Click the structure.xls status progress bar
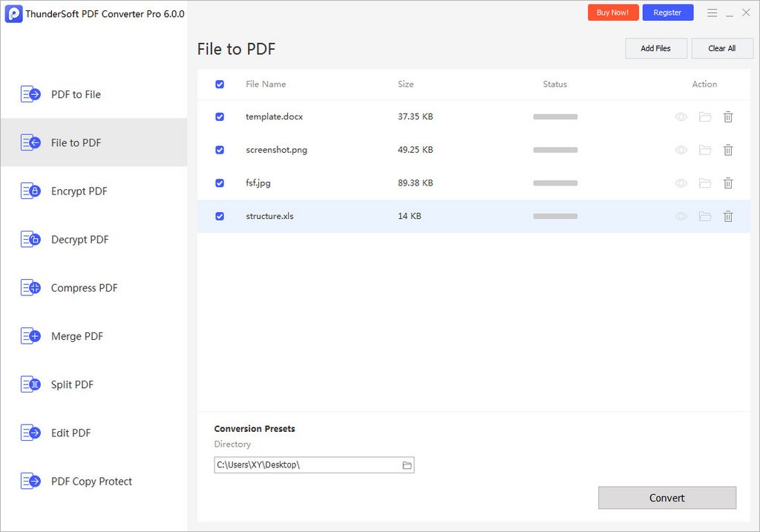Viewport: 760px width, 532px height. coord(555,216)
